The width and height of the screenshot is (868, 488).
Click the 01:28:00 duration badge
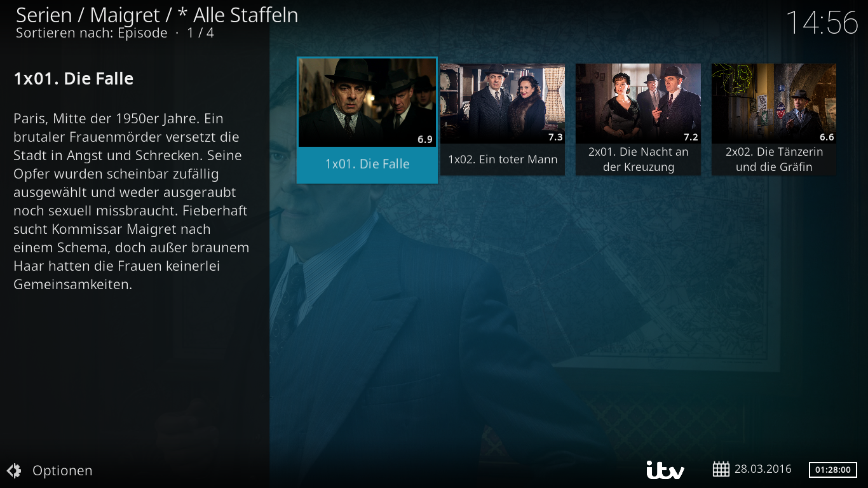pyautogui.click(x=832, y=470)
